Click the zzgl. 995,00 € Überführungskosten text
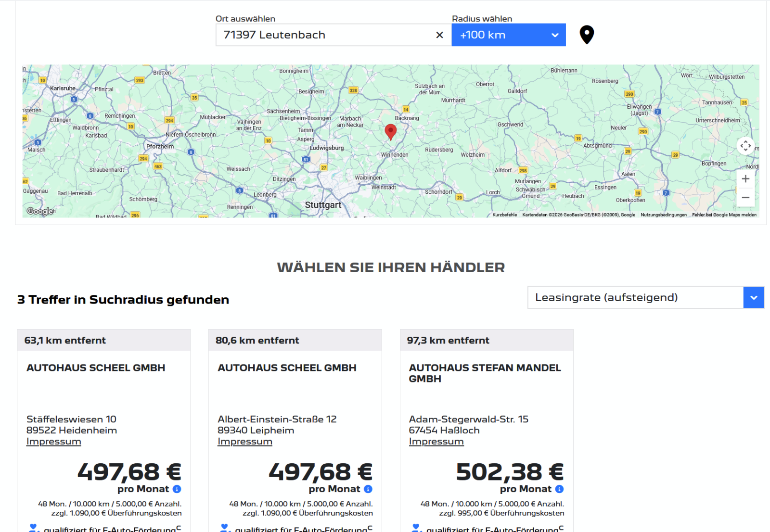Viewport: 770px width, 532px height. (501, 513)
